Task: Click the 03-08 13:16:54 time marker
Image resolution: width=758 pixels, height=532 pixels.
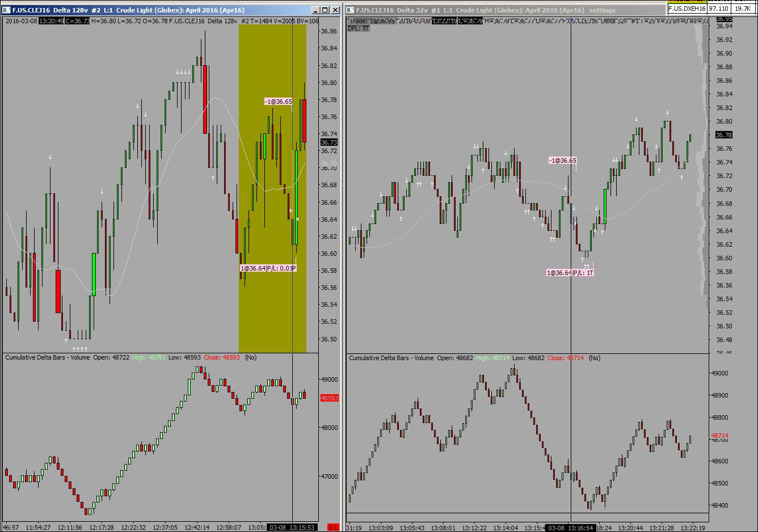Action: [x=570, y=528]
